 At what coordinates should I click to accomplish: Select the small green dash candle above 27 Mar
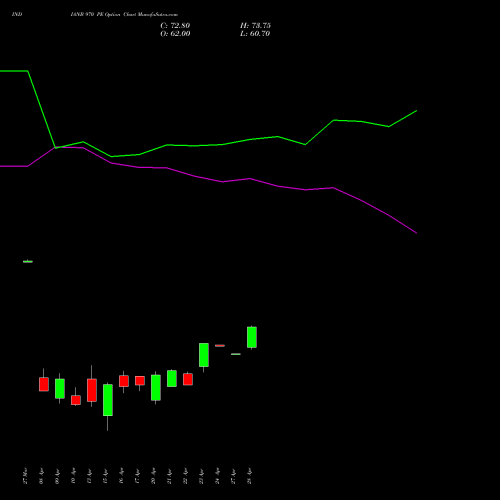click(x=28, y=262)
